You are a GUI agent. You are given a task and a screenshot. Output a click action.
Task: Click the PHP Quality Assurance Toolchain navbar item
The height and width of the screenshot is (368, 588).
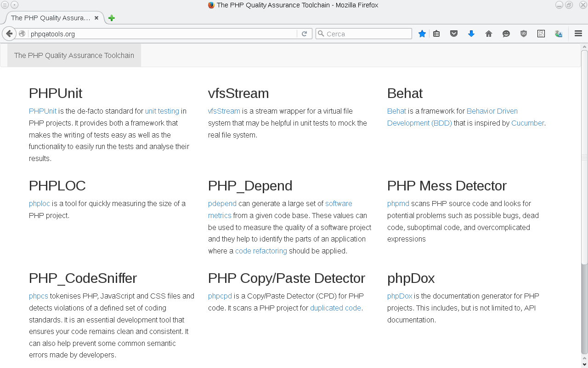74,55
